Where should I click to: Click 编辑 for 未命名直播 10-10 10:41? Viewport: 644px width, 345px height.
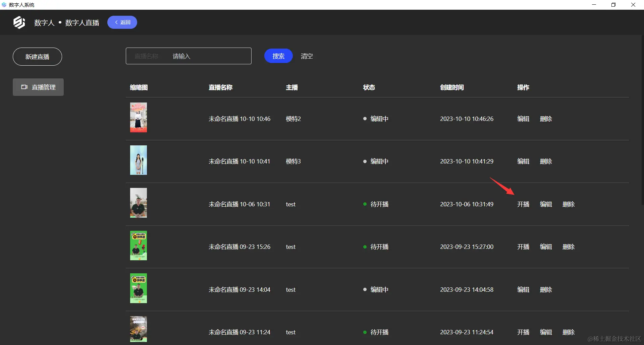coord(523,161)
